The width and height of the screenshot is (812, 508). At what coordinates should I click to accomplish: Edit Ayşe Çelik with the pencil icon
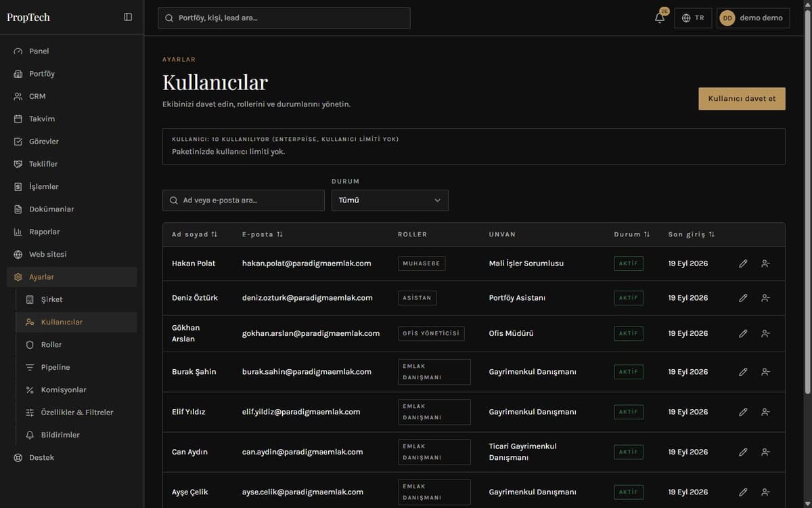743,492
